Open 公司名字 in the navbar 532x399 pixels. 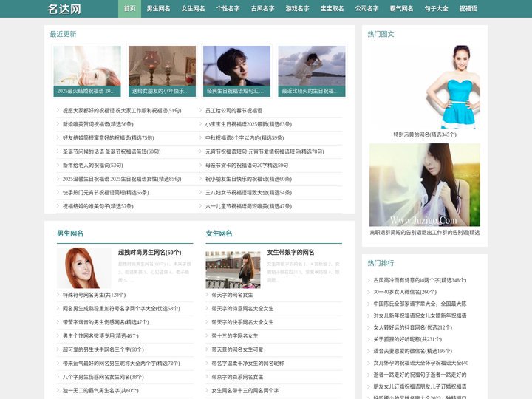click(366, 8)
